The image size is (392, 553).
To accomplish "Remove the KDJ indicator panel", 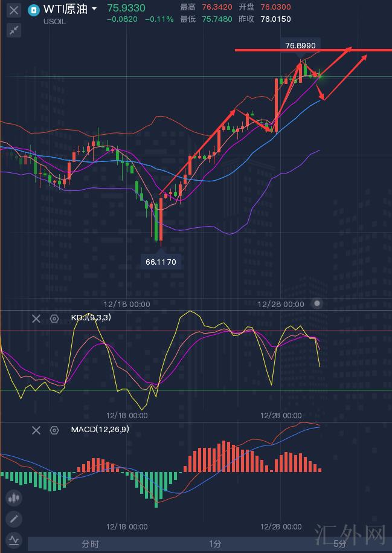I will (x=36, y=319).
